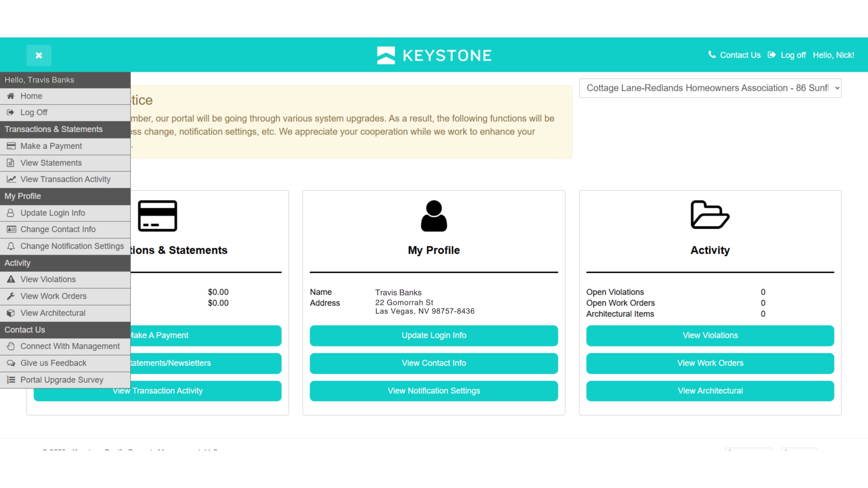Click the name Travis Banks in My Profile card

click(398, 292)
